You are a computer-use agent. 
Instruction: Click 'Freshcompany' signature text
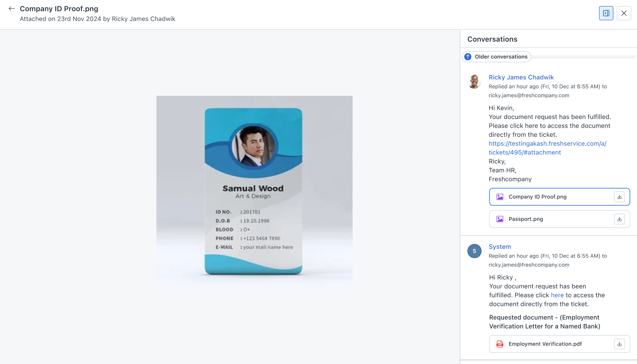(510, 179)
